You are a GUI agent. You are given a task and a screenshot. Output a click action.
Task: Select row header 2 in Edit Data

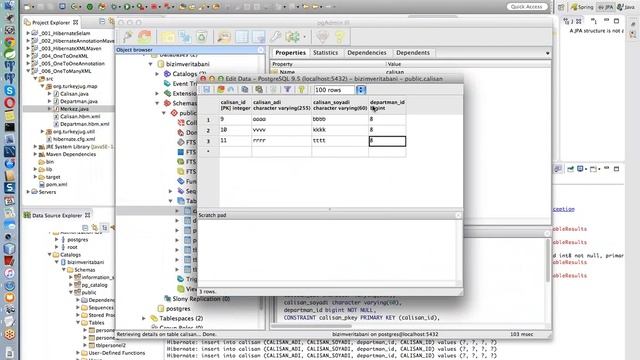pos(208,130)
